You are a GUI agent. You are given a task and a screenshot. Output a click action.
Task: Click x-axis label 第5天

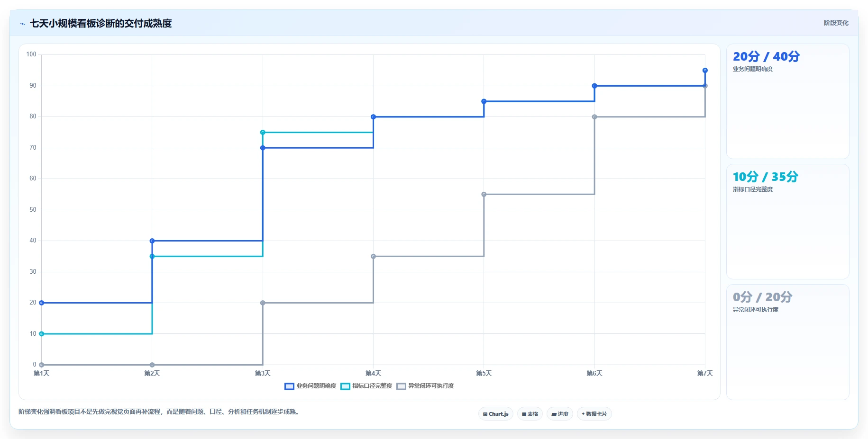484,373
